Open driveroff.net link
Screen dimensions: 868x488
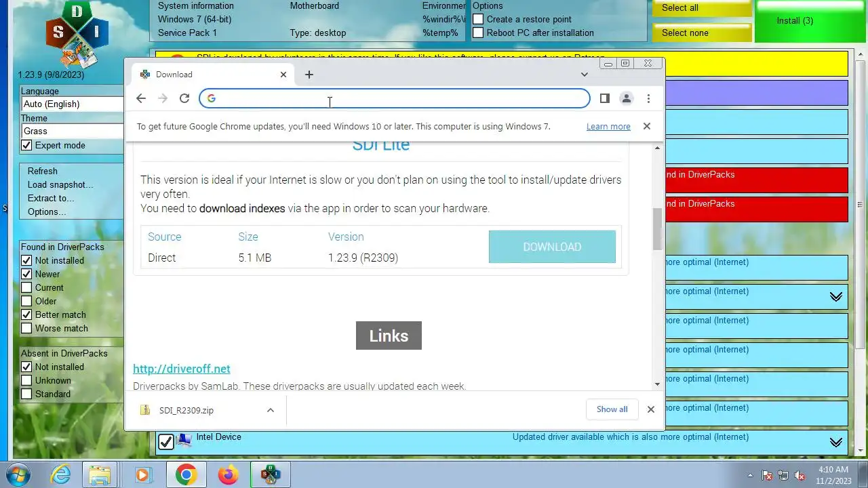[x=182, y=369]
